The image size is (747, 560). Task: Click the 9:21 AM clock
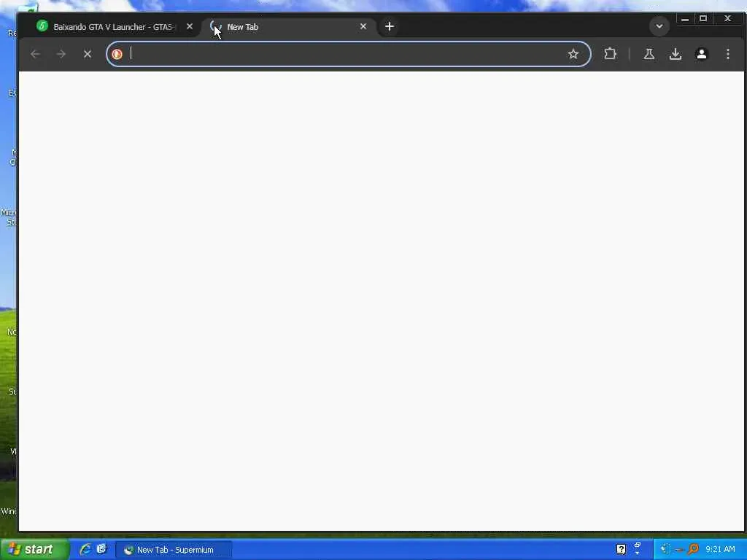click(x=720, y=550)
